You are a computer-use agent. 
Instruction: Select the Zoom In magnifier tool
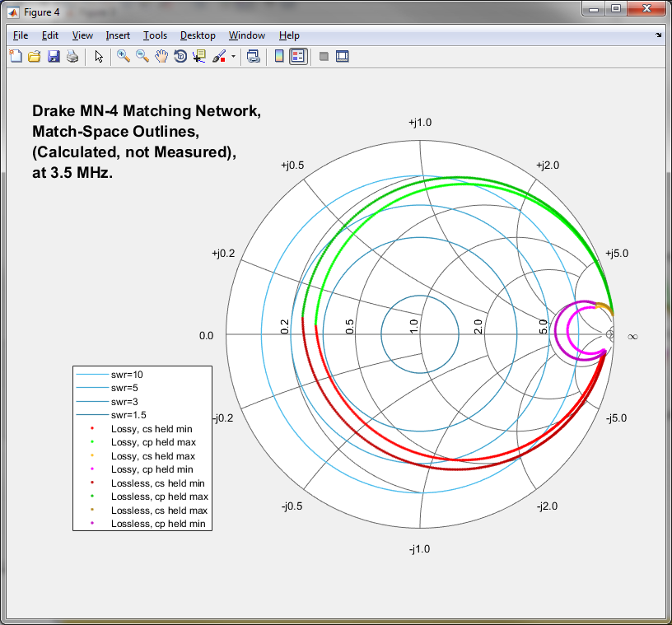pyautogui.click(x=124, y=56)
